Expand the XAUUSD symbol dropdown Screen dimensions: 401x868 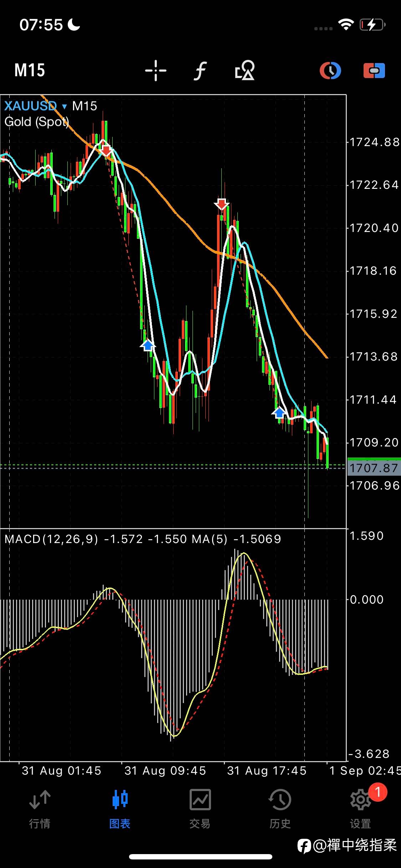click(35, 106)
